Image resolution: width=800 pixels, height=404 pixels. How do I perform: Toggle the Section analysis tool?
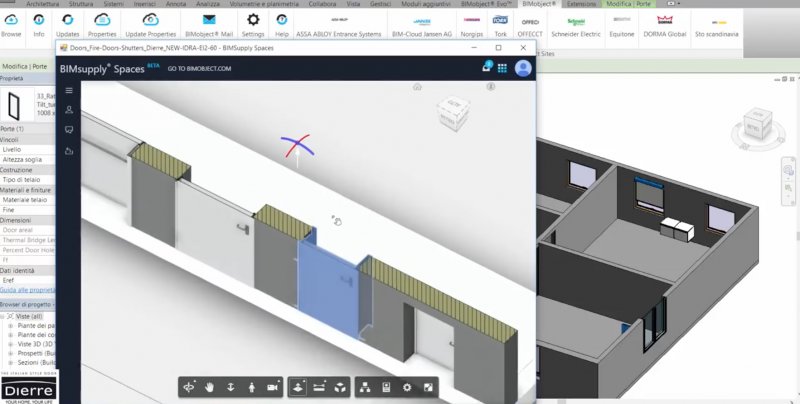(x=298, y=388)
